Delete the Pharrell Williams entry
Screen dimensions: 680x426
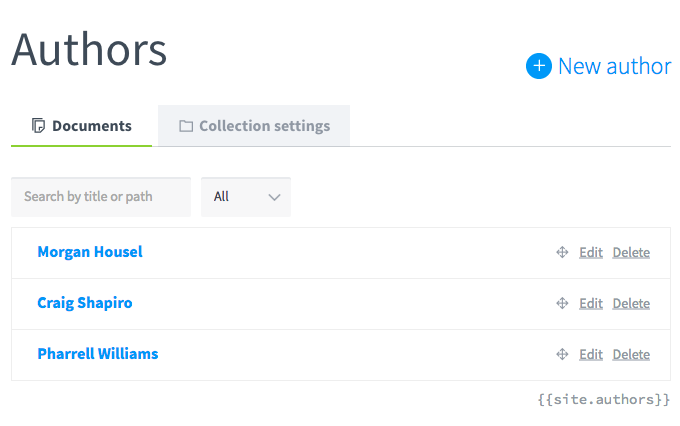(631, 354)
